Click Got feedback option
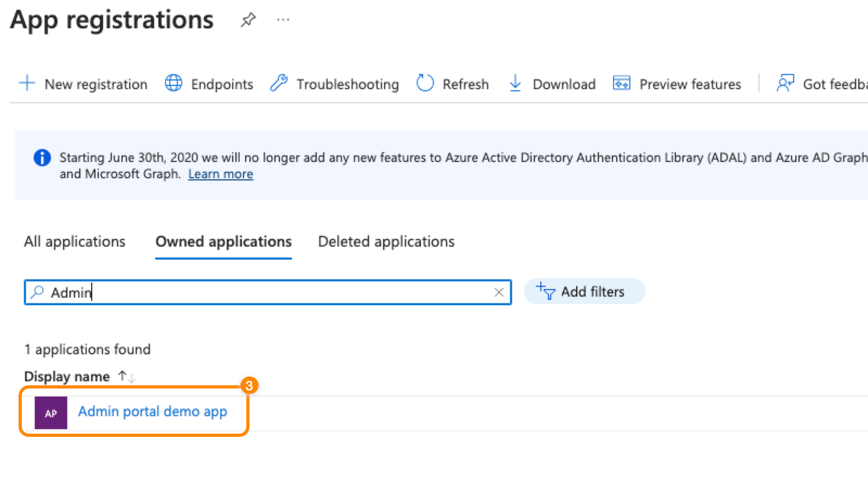 point(822,84)
